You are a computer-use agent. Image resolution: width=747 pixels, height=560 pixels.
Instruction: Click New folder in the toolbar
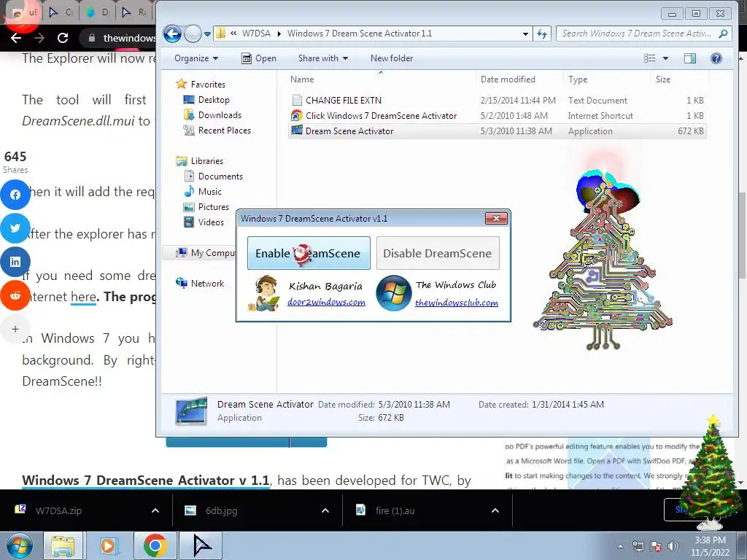coord(392,58)
